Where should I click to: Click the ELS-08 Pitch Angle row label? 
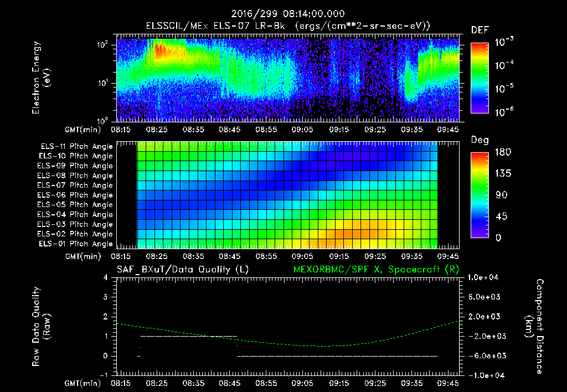pos(75,176)
